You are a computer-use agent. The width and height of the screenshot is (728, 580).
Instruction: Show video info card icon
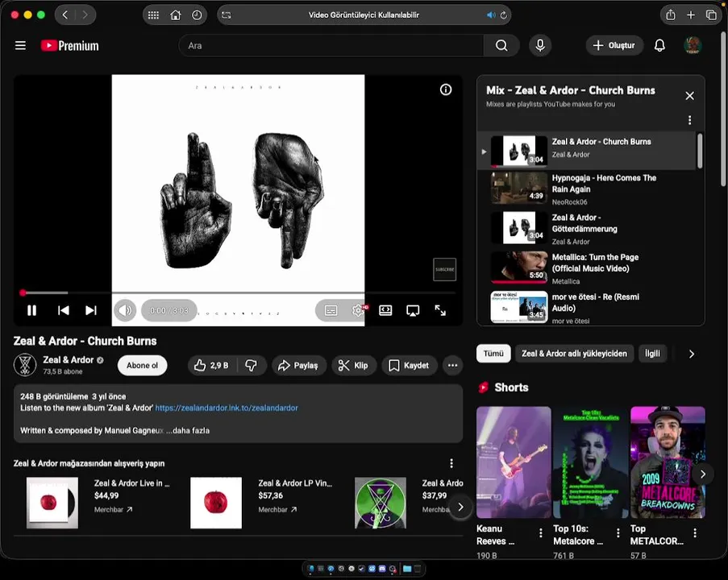tap(446, 89)
